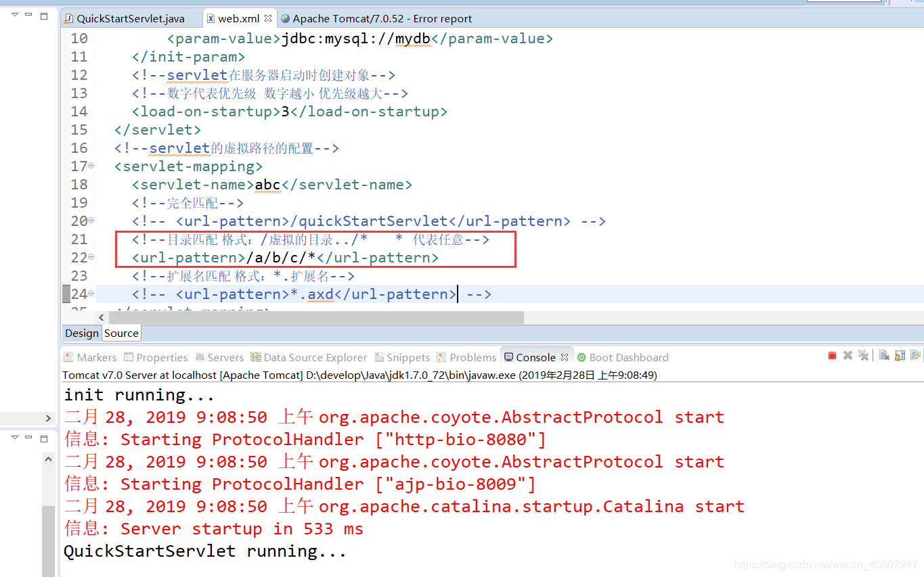924x577 pixels.
Task: Click the closing servlet tag on line 15
Action: click(158, 129)
